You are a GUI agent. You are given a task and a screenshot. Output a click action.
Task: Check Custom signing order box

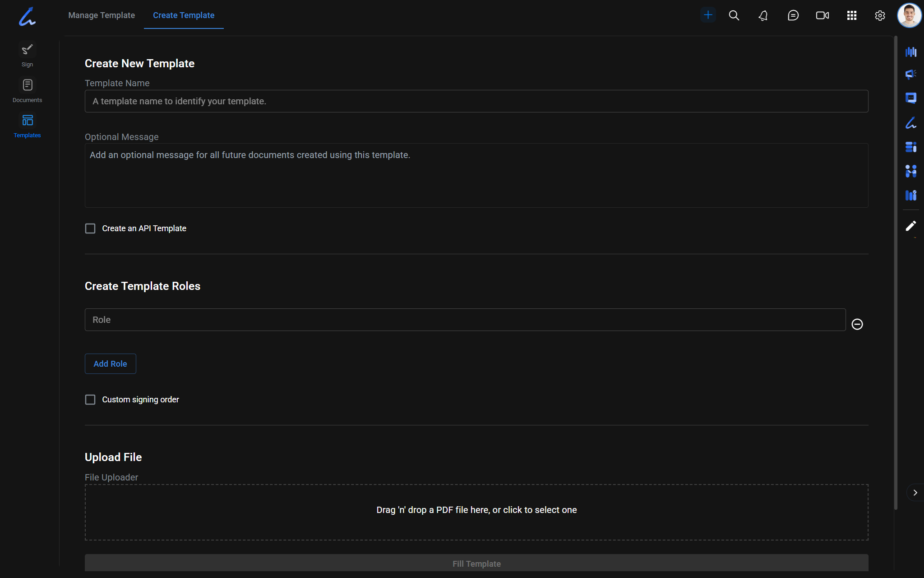coord(90,400)
